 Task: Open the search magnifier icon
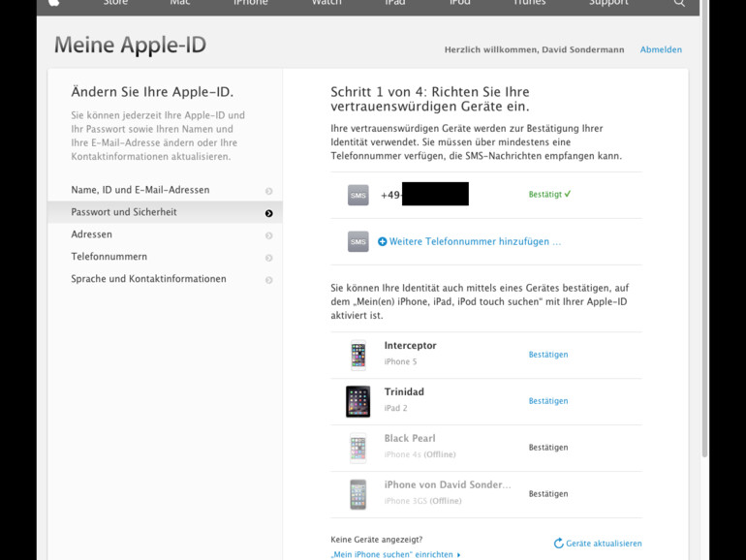679,2
